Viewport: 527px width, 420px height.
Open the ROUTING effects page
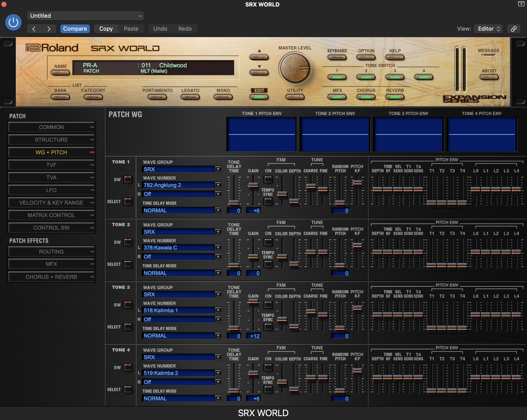pos(51,252)
